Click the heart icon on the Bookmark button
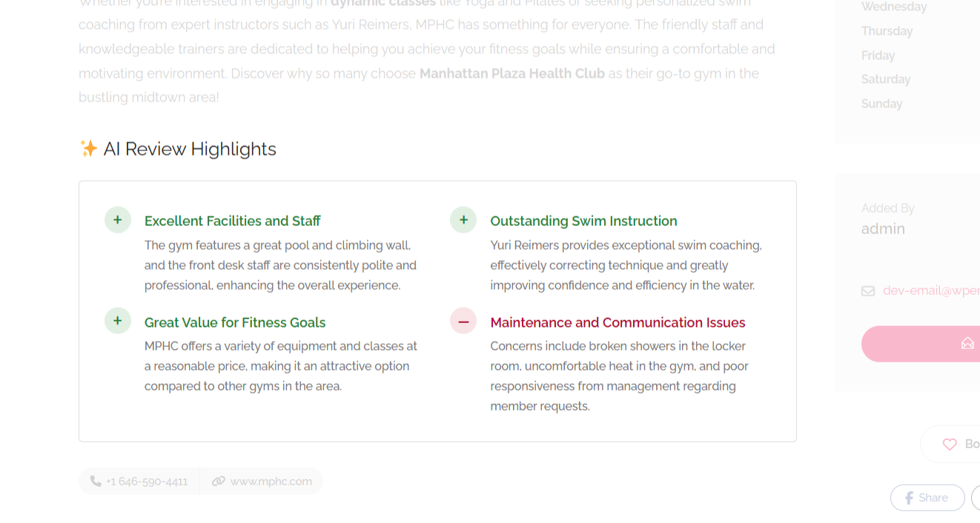This screenshot has width=980, height=523. pos(950,444)
